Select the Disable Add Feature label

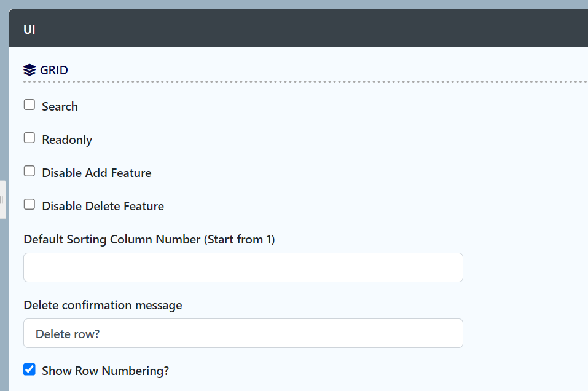point(96,173)
